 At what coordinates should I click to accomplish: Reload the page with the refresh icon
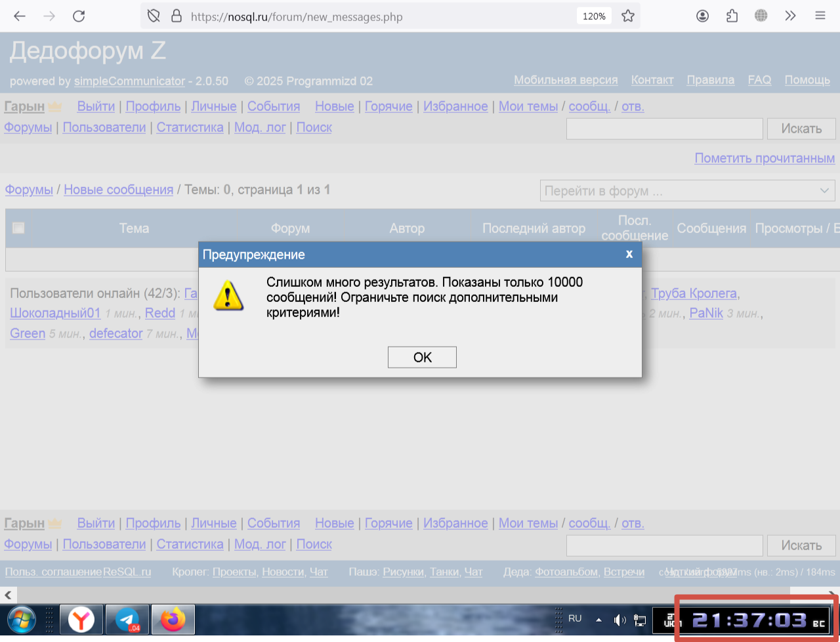(x=79, y=16)
